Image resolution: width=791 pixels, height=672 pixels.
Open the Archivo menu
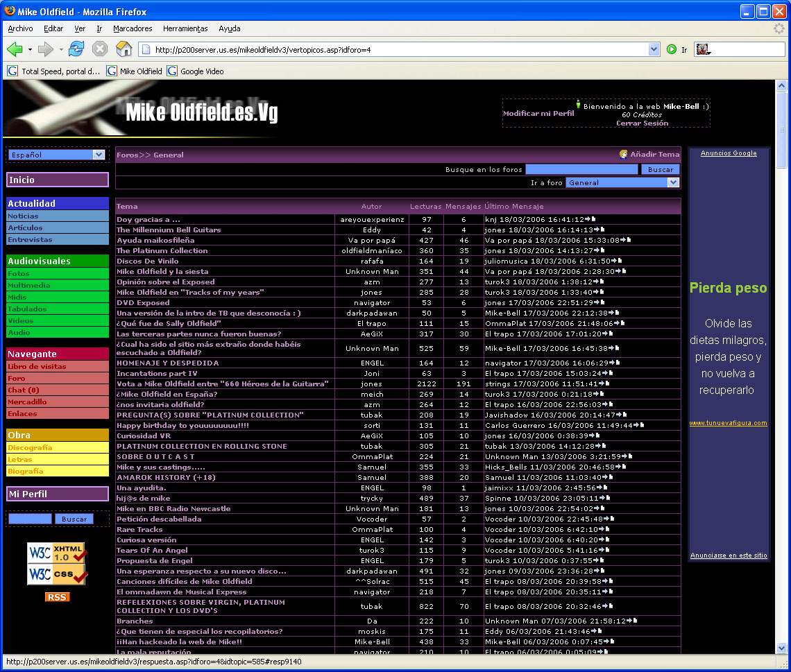point(21,28)
